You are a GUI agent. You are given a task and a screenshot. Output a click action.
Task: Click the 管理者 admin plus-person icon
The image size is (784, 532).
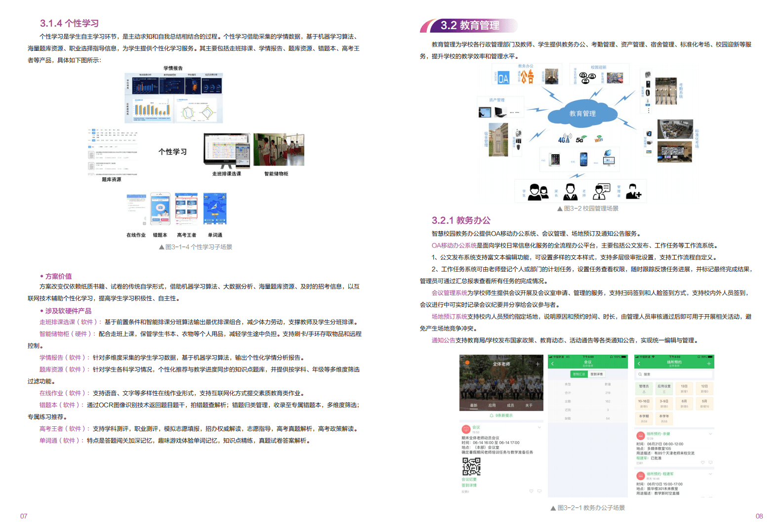(x=633, y=192)
